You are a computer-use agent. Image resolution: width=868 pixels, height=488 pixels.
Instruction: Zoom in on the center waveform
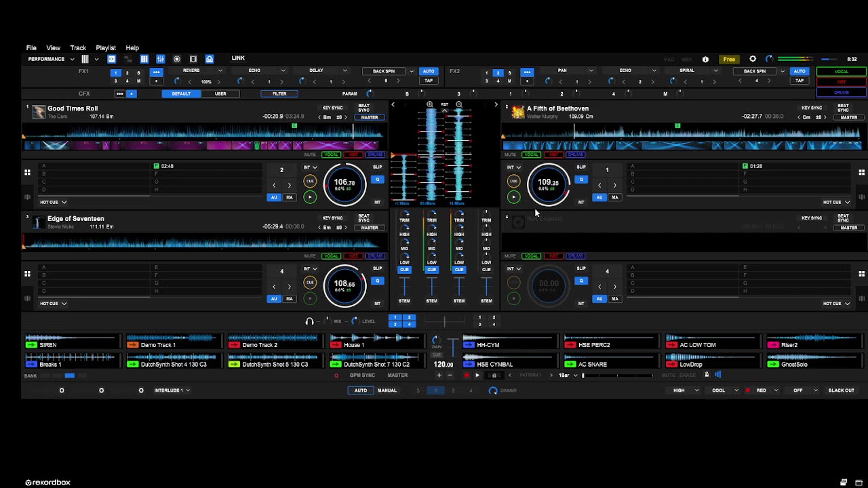point(430,105)
